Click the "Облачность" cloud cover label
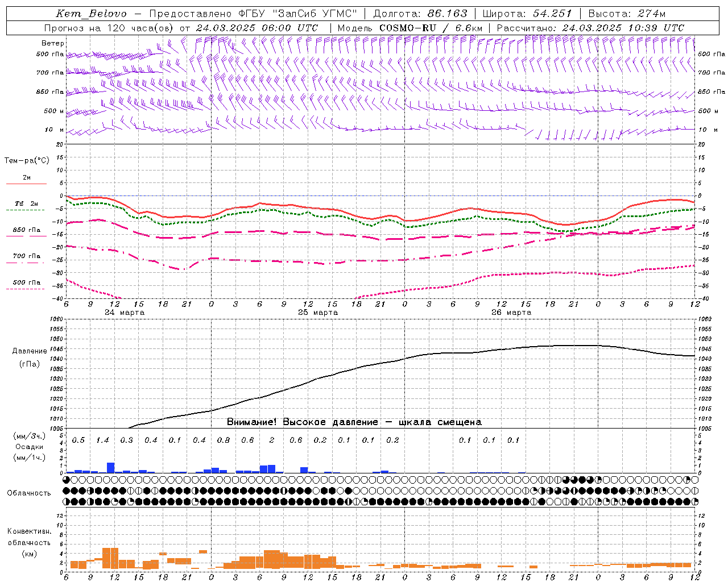Viewport: 728px width, 582px height. click(29, 493)
